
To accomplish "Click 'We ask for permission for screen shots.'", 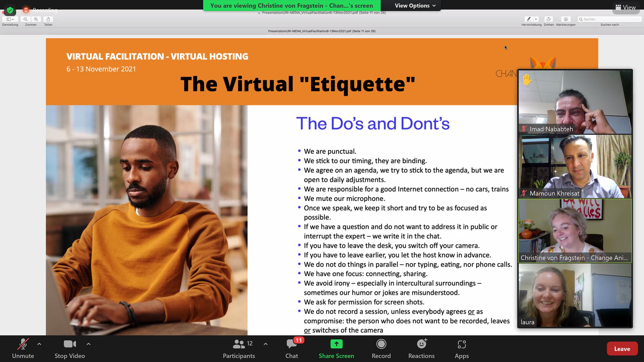I will point(364,302).
